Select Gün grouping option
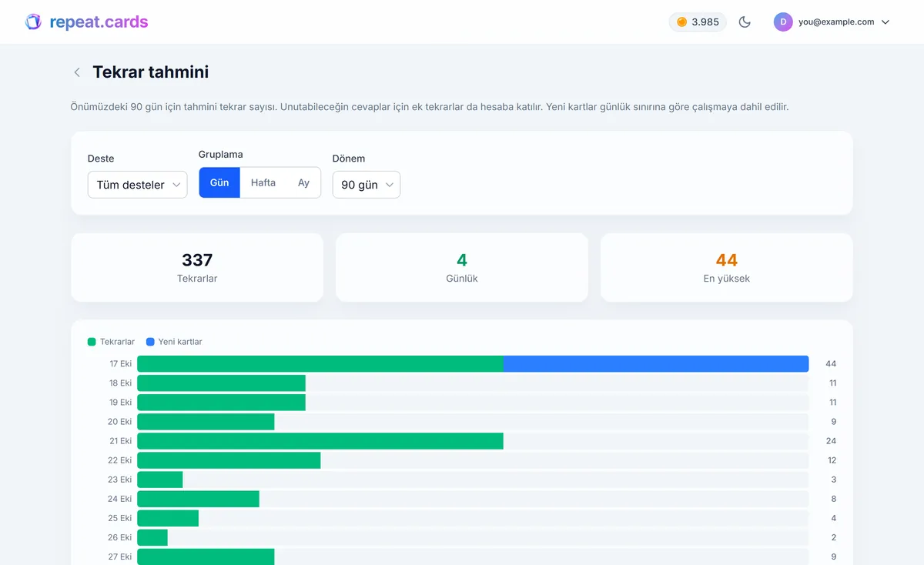 click(x=219, y=182)
